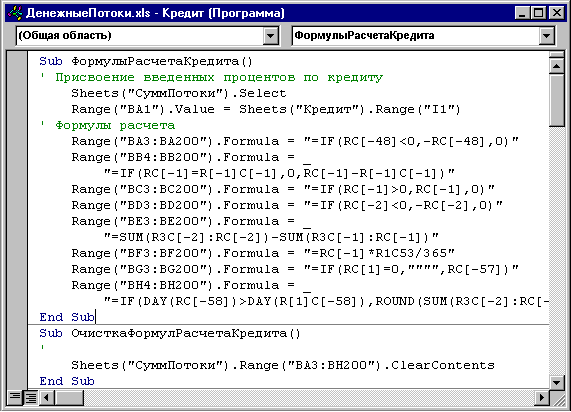Image resolution: width=571 pixels, height=412 pixels.
Task: Open the ФормулыРасчетаКредита procedure dropdown
Action: point(546,36)
